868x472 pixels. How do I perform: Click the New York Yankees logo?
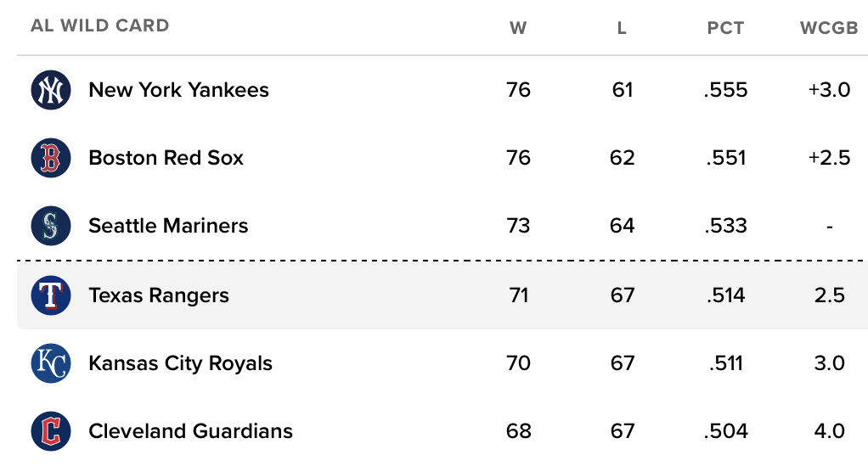[x=51, y=90]
